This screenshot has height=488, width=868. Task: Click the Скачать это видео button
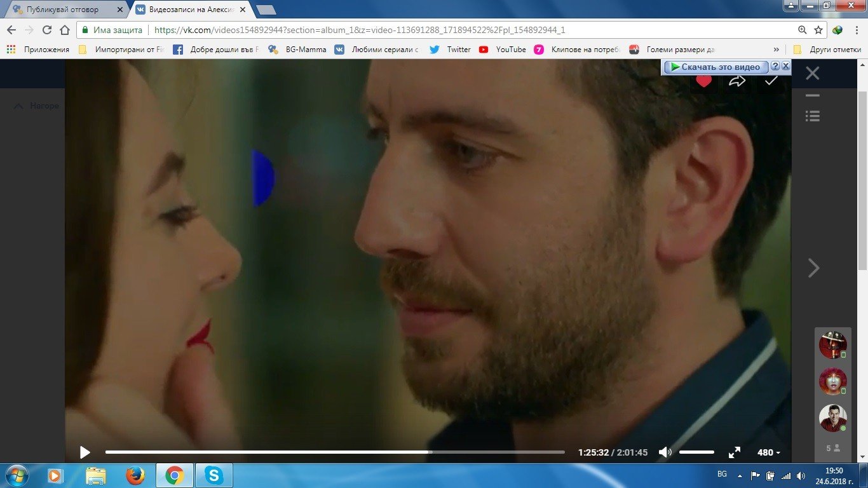tap(716, 67)
